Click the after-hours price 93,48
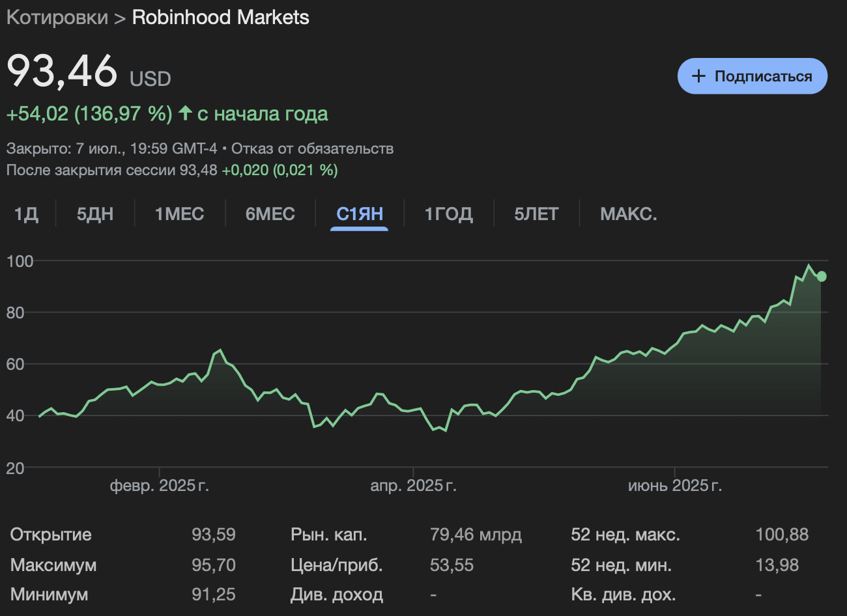The height and width of the screenshot is (616, 847). (198, 171)
